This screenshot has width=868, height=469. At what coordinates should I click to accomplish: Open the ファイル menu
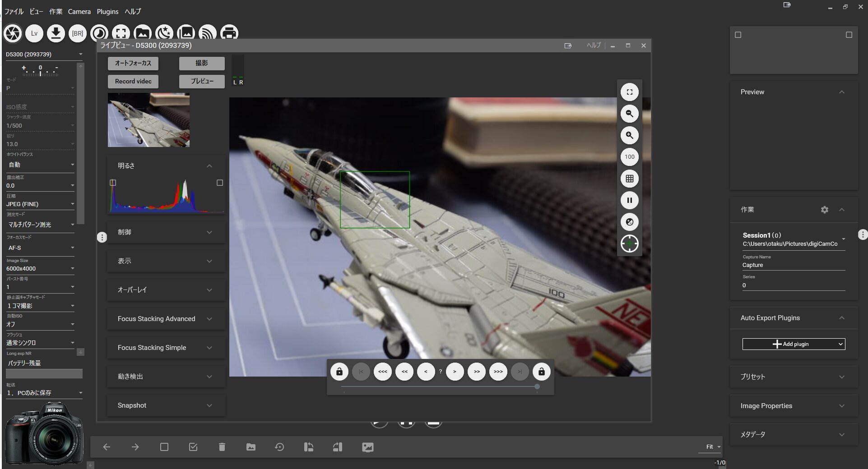14,11
